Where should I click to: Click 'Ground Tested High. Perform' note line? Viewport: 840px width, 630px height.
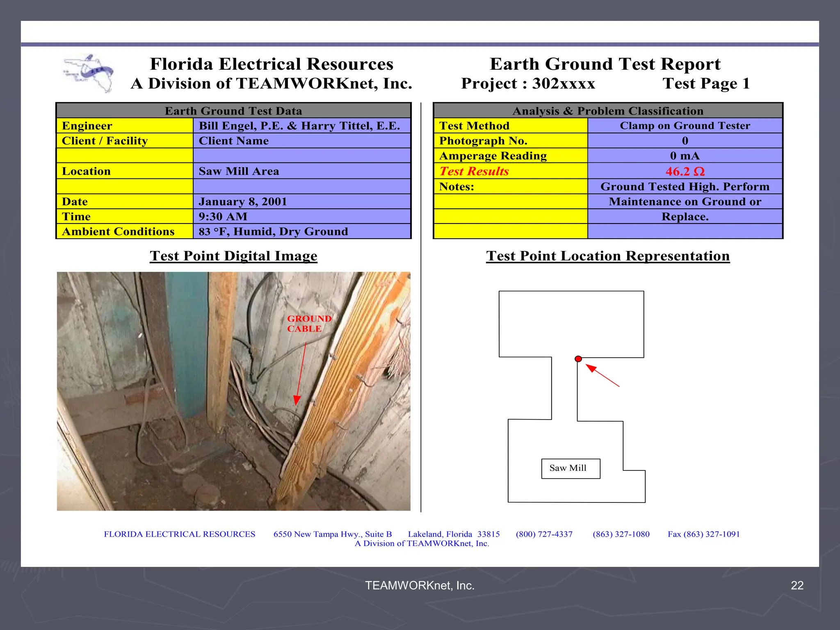(x=685, y=187)
